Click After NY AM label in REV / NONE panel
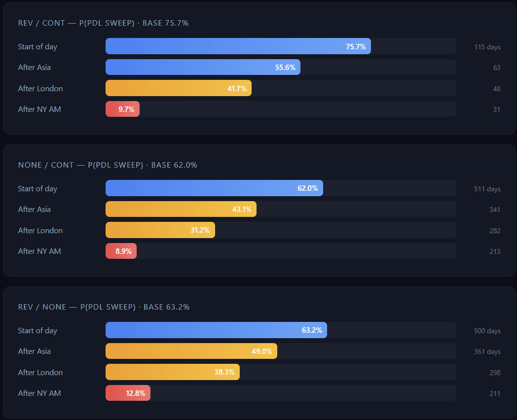 click(x=39, y=393)
